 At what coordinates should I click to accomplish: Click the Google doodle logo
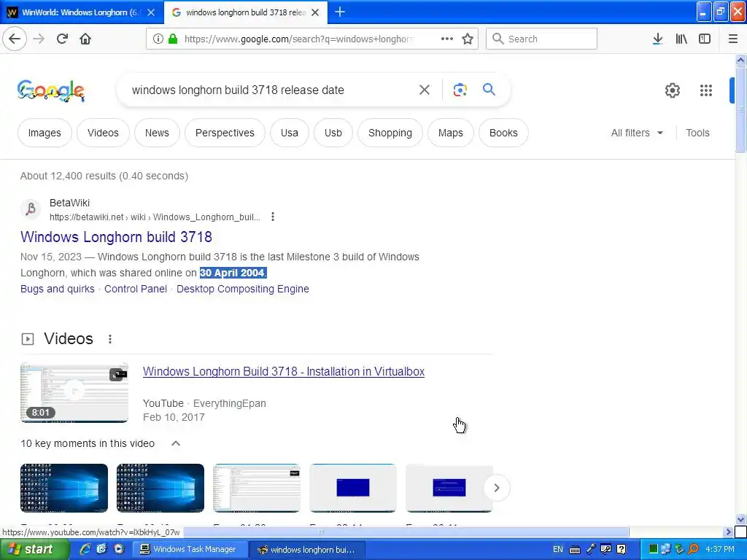(51, 90)
